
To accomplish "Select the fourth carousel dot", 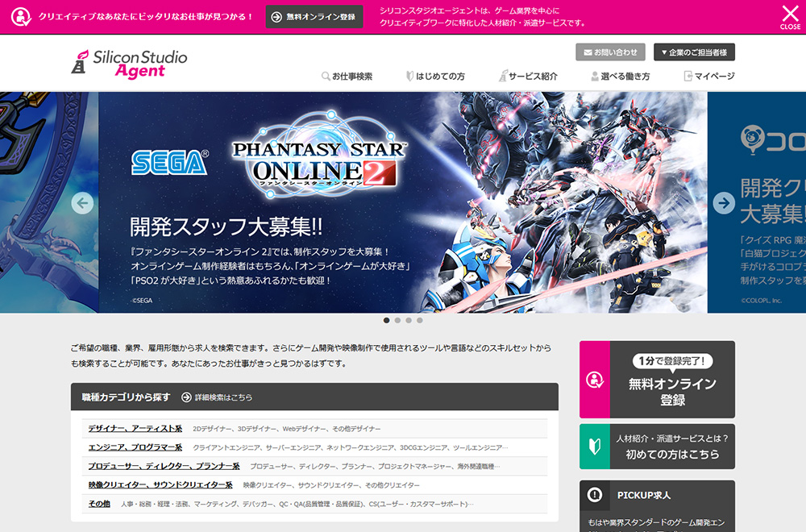I will [x=420, y=320].
